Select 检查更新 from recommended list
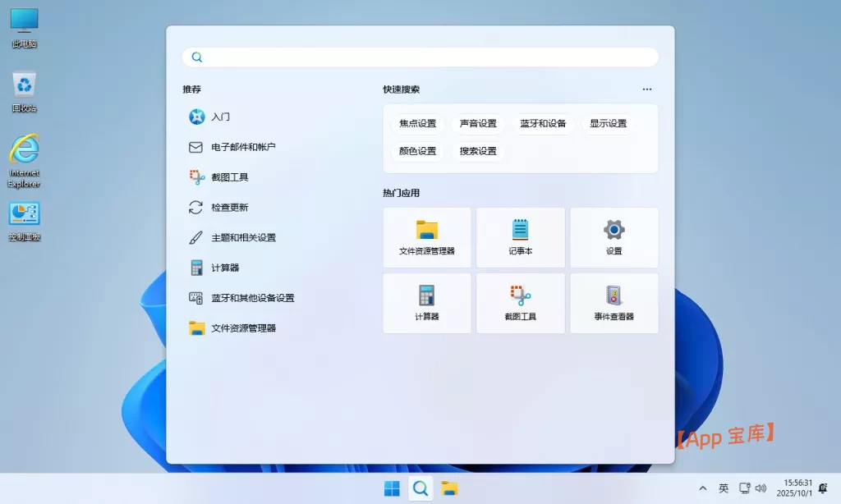Viewport: 841px width, 504px height. click(232, 207)
